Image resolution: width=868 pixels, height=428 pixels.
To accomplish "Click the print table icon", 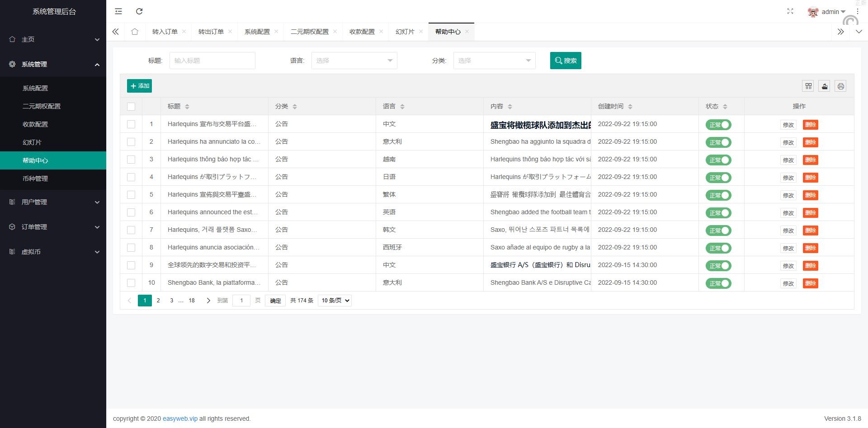I will 840,86.
